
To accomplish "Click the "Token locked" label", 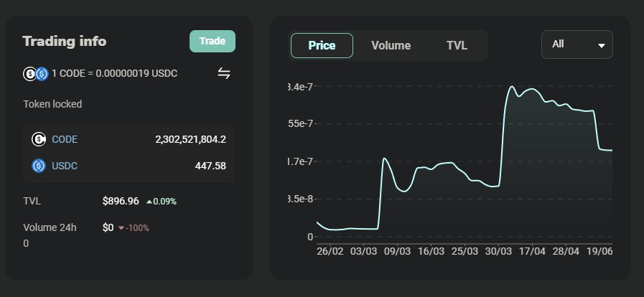I will coord(52,104).
